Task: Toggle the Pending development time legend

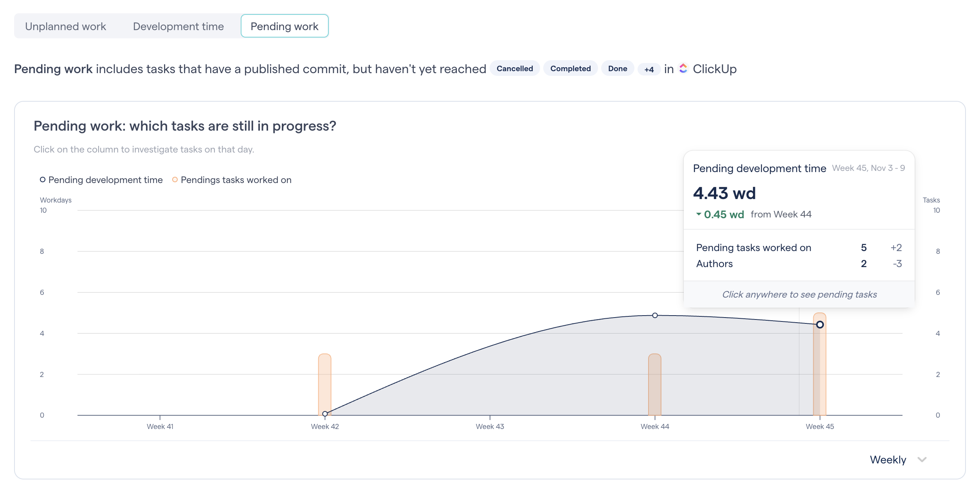Action: click(x=105, y=179)
